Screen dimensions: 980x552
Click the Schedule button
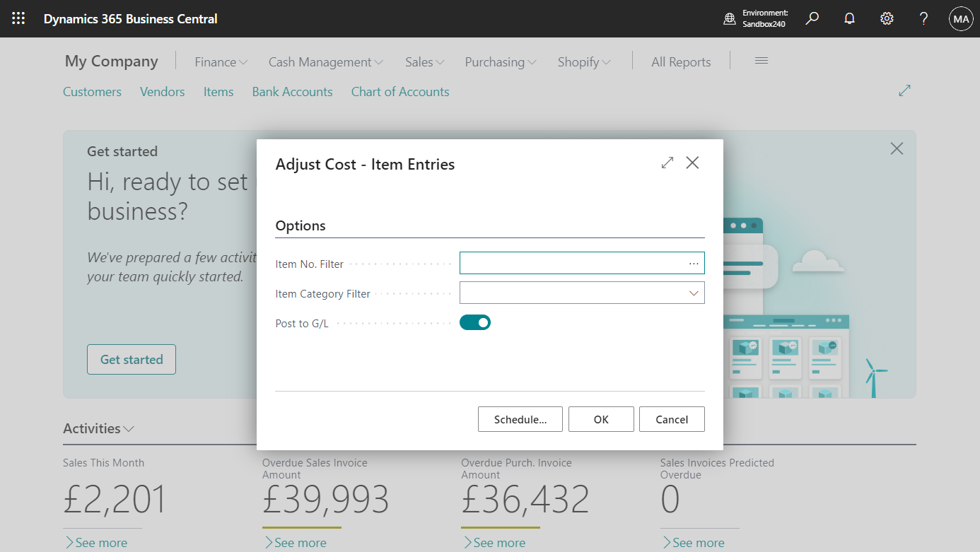(x=520, y=419)
